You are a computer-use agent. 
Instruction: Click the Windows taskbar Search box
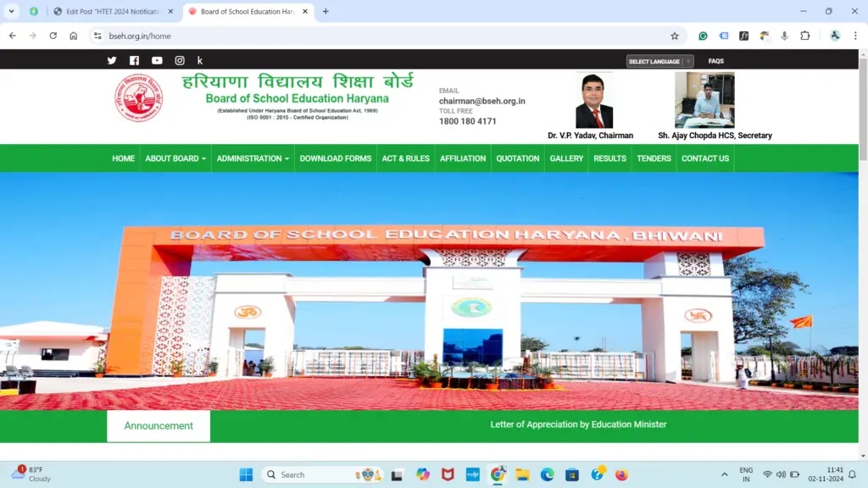(321, 474)
